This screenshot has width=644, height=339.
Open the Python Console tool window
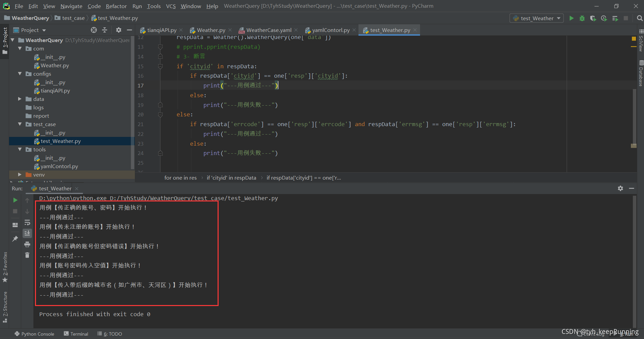coord(34,334)
